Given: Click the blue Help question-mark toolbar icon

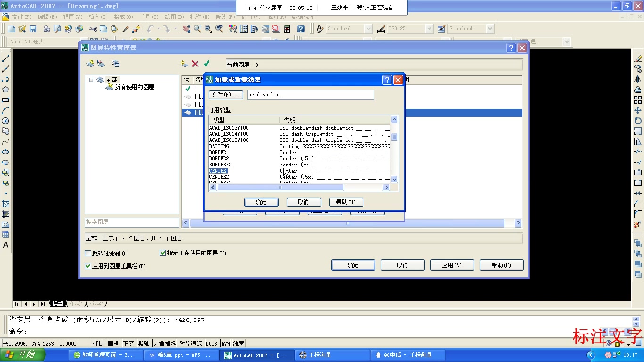Looking at the screenshot, I should point(301,29).
